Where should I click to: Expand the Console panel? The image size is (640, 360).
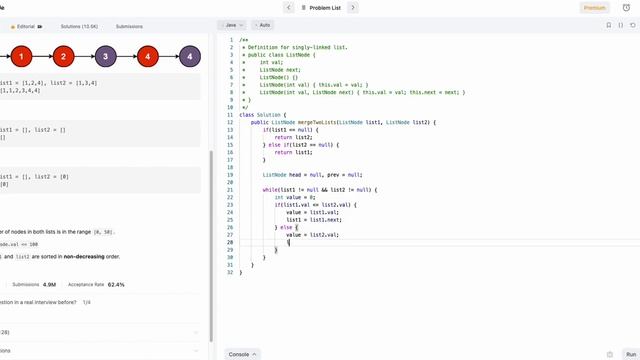[242, 354]
